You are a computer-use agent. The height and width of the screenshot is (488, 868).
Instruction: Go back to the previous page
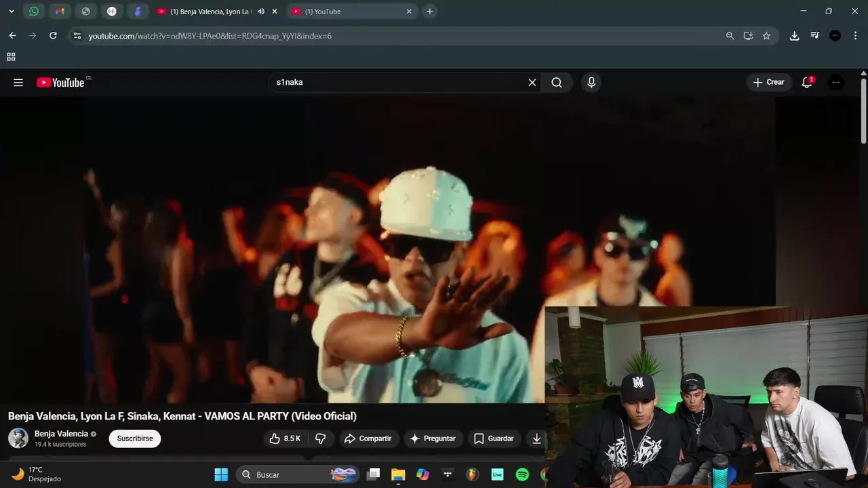click(x=12, y=36)
